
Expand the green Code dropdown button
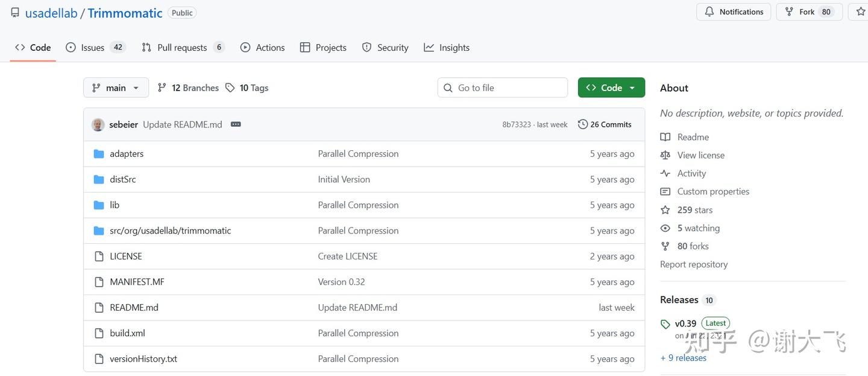pos(611,88)
